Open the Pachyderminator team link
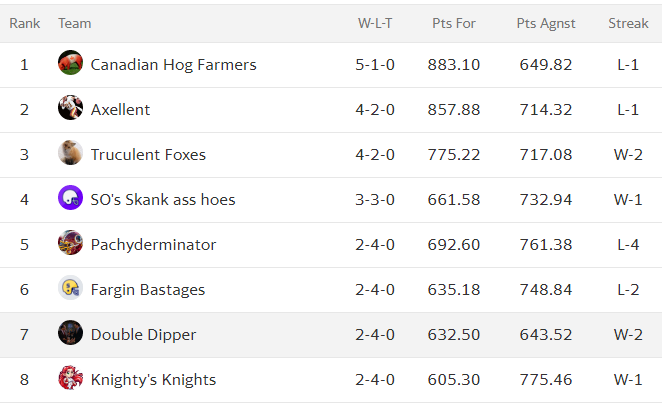Image resolution: width=662 pixels, height=405 pixels. tap(153, 245)
